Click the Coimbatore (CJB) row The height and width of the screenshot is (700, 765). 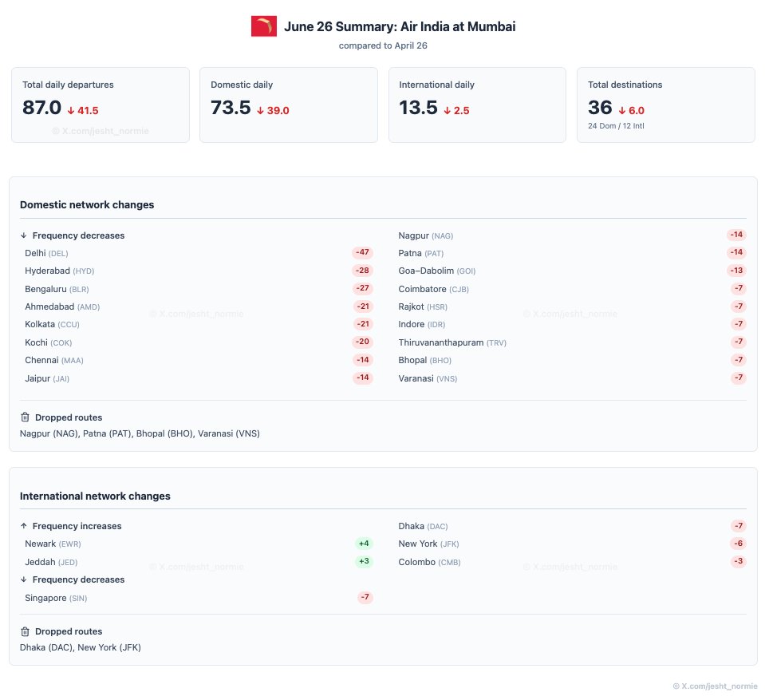tap(572, 289)
